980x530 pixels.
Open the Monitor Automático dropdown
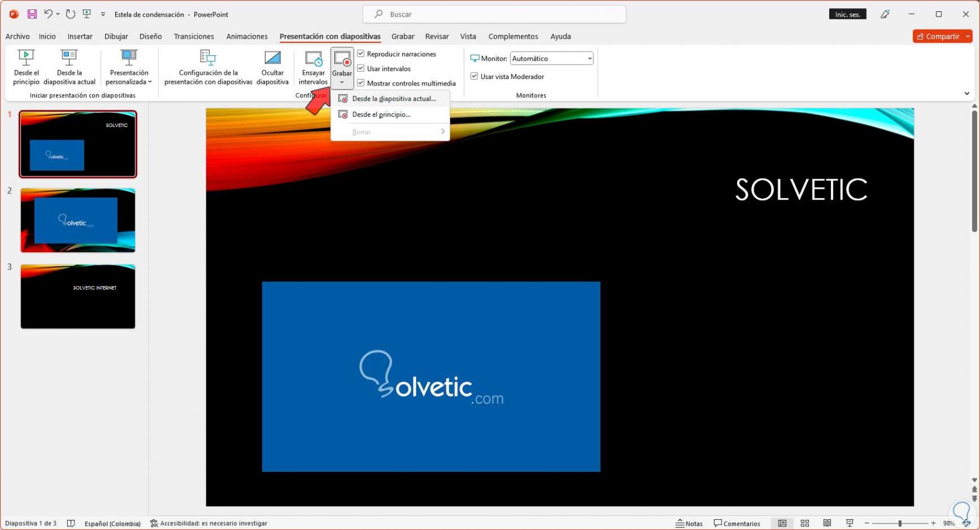tap(551, 58)
